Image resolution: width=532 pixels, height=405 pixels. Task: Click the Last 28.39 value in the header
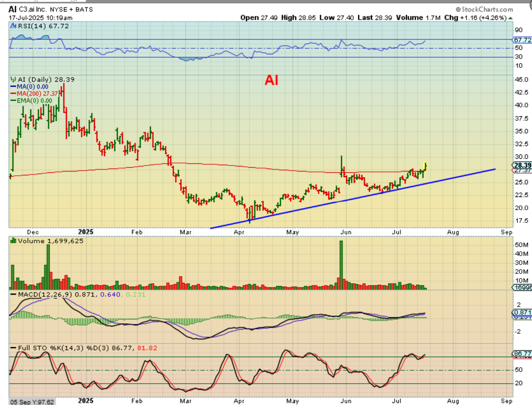pos(375,17)
